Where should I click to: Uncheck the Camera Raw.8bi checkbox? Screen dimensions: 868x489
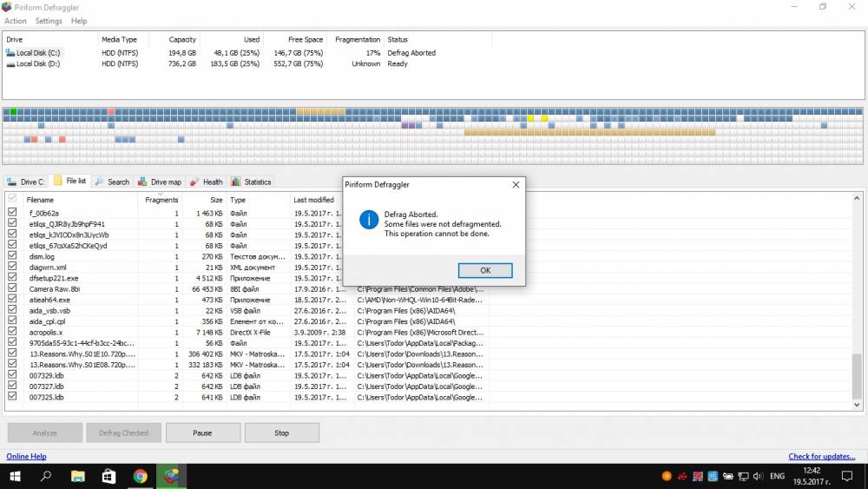[12, 288]
